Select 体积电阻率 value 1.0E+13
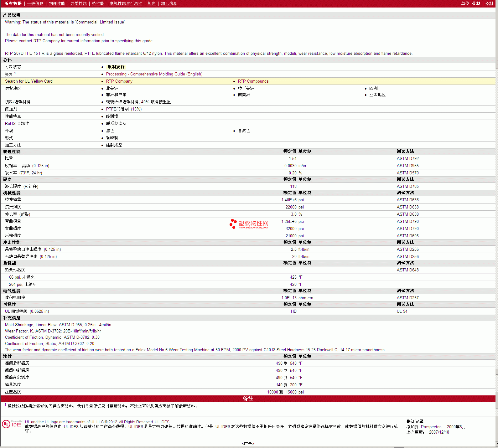The image size is (498, 448). (x=289, y=298)
